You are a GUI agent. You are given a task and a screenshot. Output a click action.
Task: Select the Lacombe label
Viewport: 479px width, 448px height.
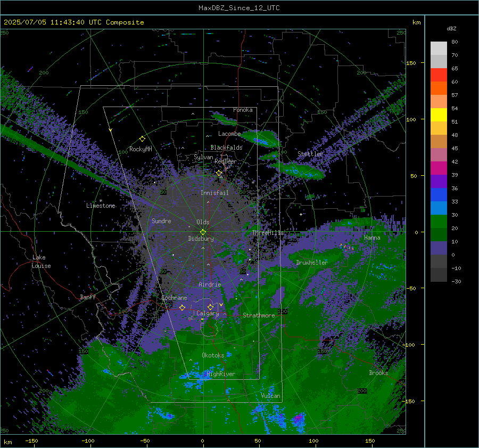229,134
